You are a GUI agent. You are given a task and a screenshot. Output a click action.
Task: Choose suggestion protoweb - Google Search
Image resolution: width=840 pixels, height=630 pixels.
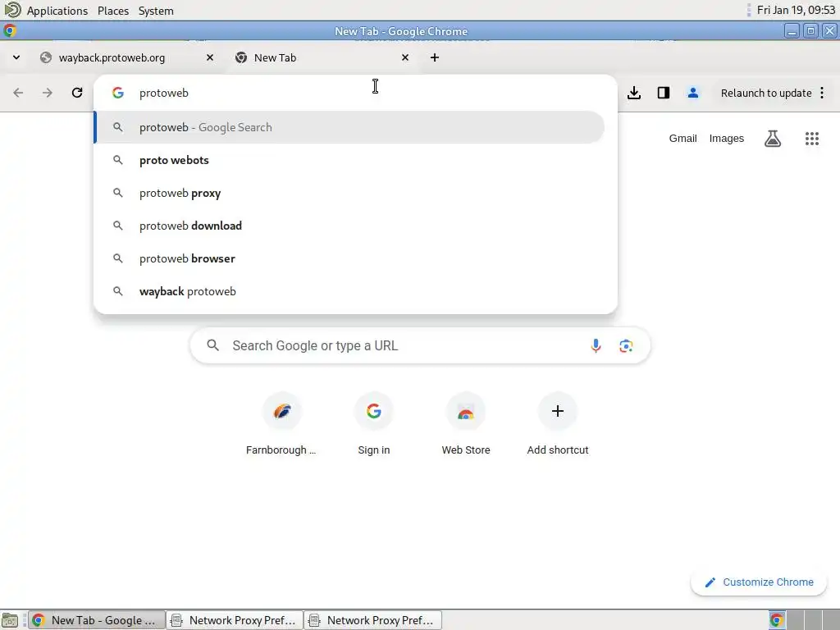pos(349,127)
